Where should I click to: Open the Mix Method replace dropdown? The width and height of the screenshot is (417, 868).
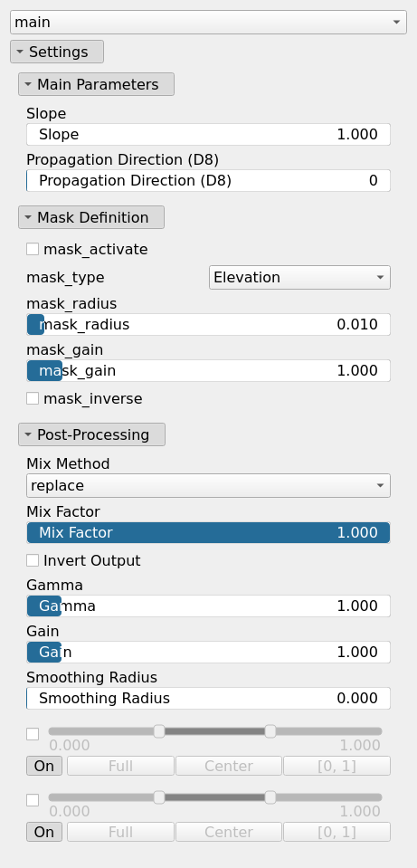pos(208,485)
